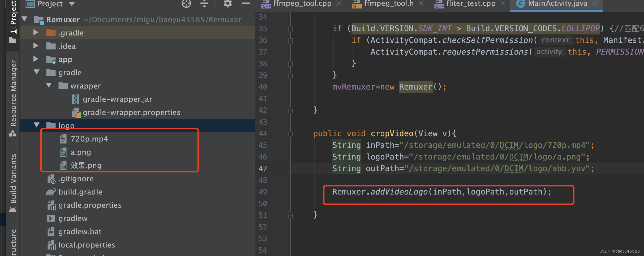The height and width of the screenshot is (256, 644).
Task: Select the gradlew script file
Action: coord(73,218)
